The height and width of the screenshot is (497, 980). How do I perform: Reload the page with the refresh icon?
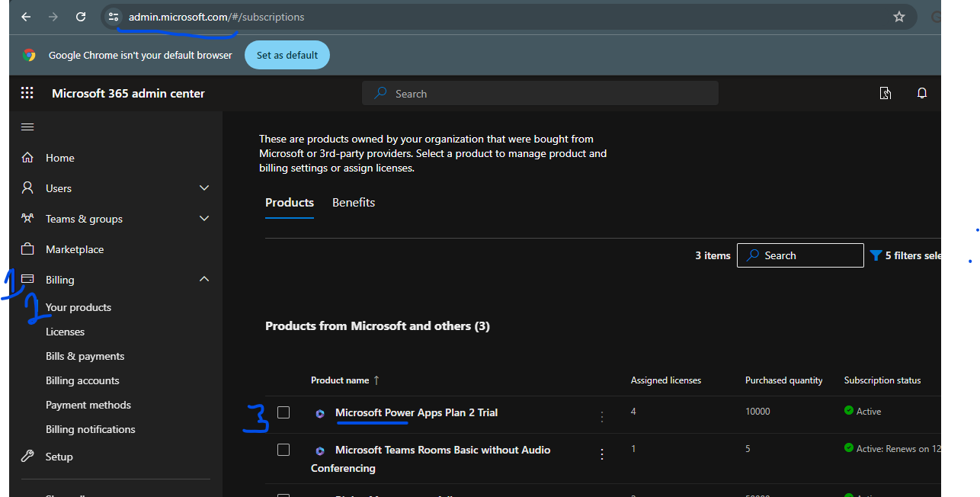[x=81, y=17]
